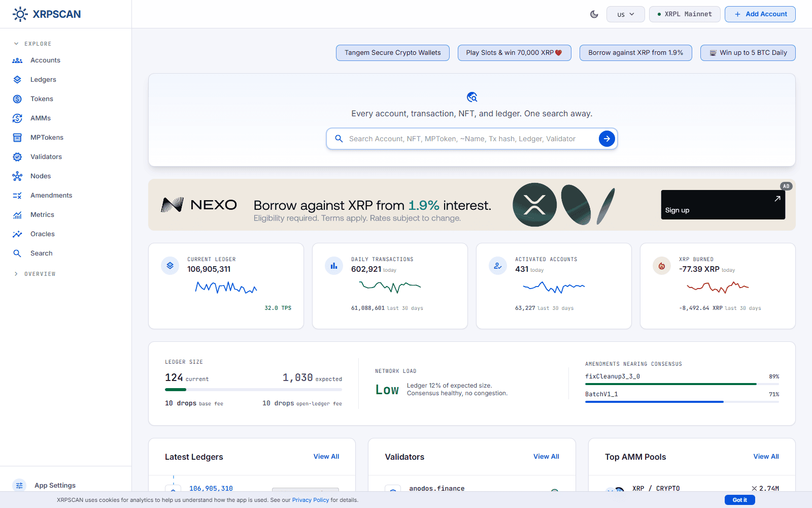Open the XRPL Mainnet network selector
Viewport: 812px width, 508px height.
pyautogui.click(x=685, y=14)
